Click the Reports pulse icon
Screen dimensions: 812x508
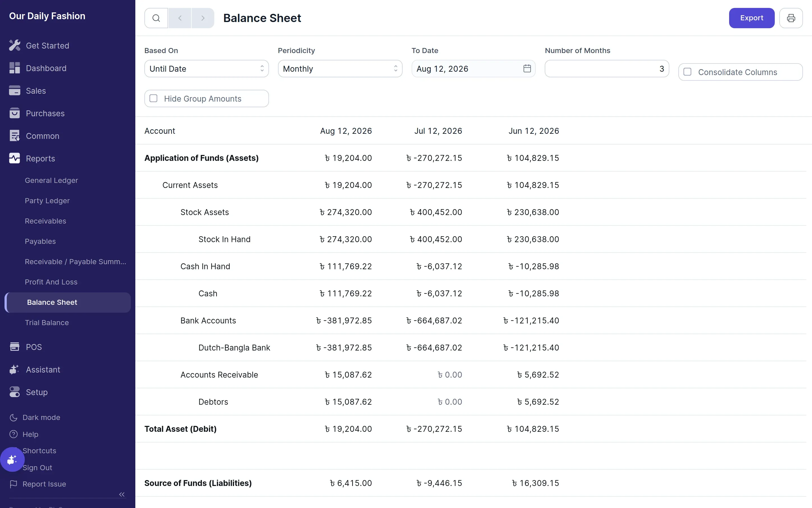pos(14,158)
